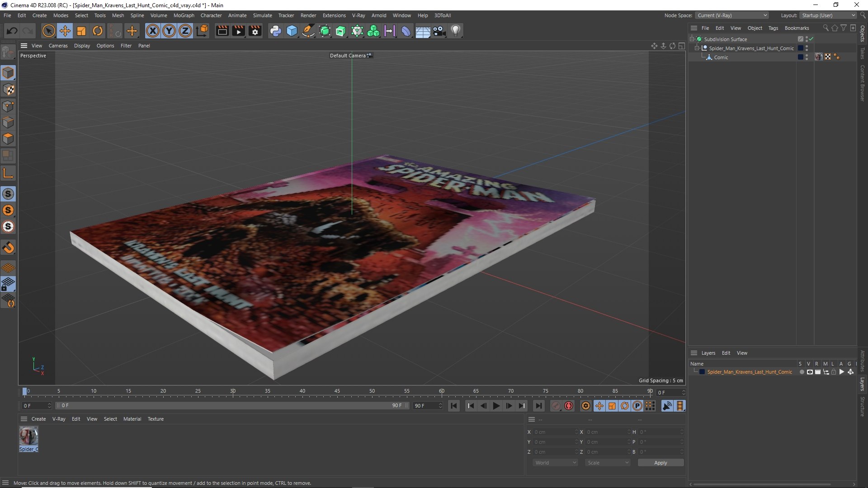The width and height of the screenshot is (868, 488).
Task: Select the Rotate tool
Action: click(x=98, y=31)
